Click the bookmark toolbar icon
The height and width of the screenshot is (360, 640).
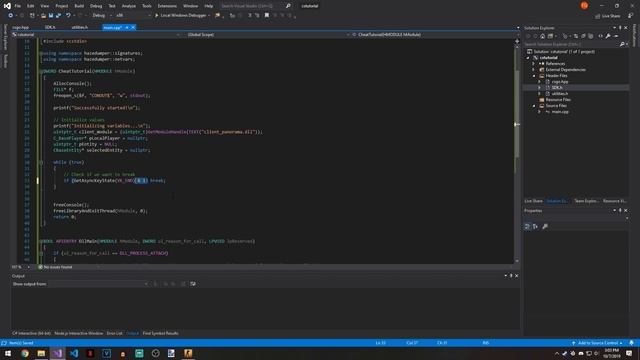267,16
